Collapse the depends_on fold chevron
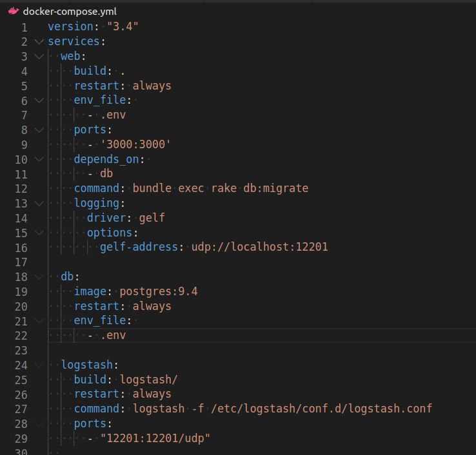Viewport: 476px width, 455px height. click(x=39, y=159)
